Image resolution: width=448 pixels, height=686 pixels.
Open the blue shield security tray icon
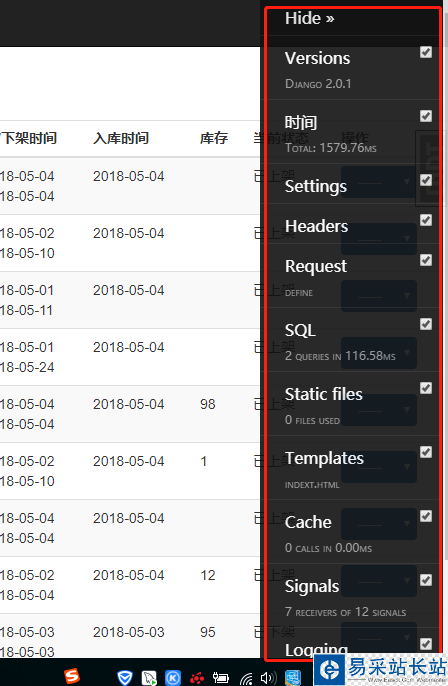125,678
